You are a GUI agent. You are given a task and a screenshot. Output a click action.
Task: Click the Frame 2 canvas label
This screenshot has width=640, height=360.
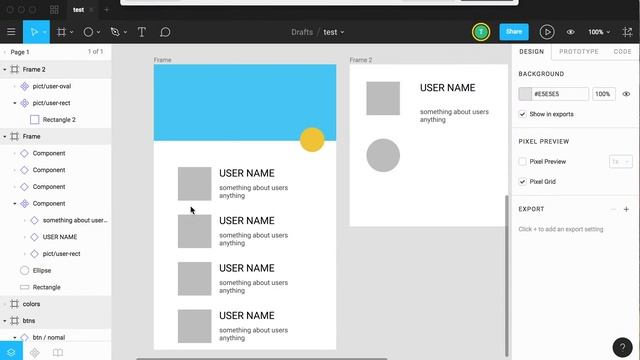pos(361,60)
